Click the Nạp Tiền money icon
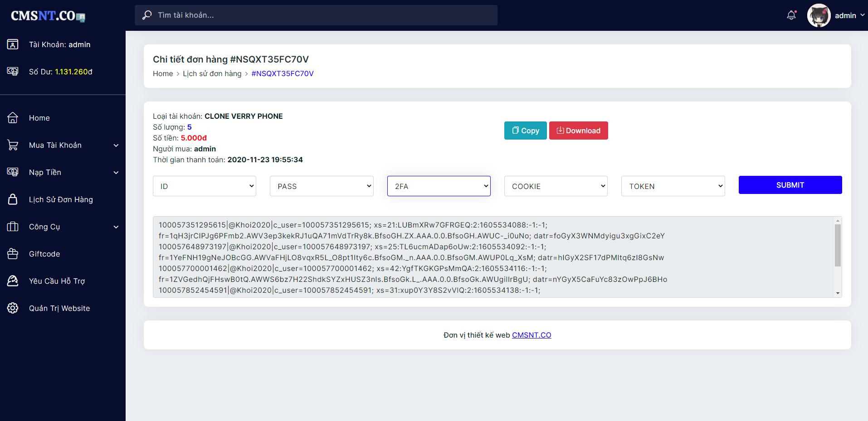Screen dimensions: 868x421 (x=13, y=172)
